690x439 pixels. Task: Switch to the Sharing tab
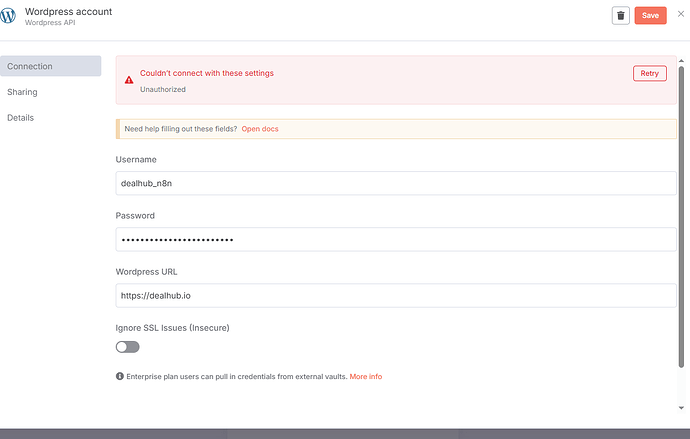coord(22,92)
